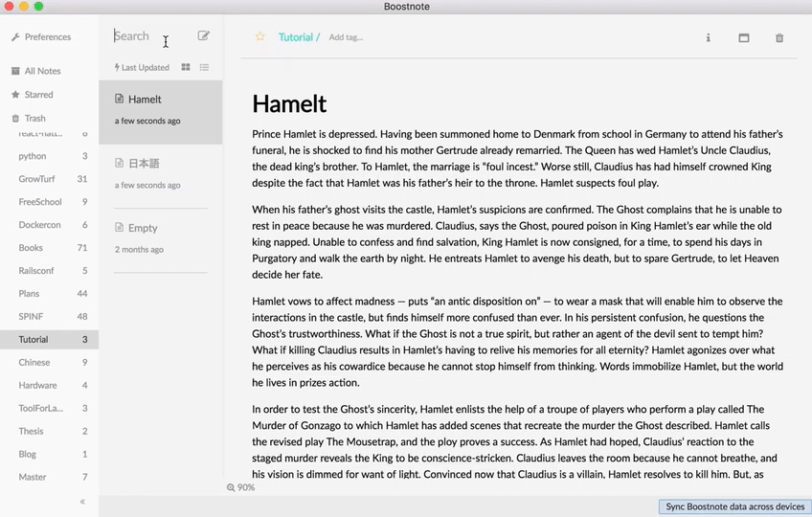This screenshot has width=812, height=517.
Task: Open the Dockercon folder
Action: (x=49, y=225)
